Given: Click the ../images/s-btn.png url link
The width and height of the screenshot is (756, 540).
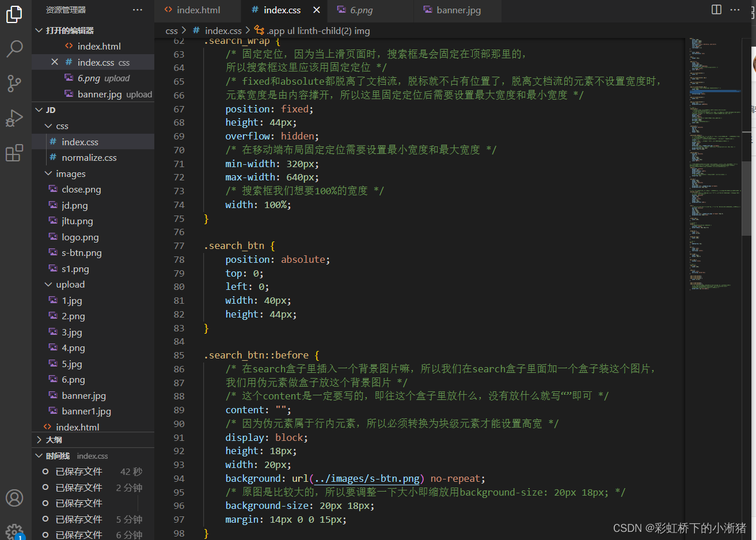Looking at the screenshot, I should [x=367, y=478].
